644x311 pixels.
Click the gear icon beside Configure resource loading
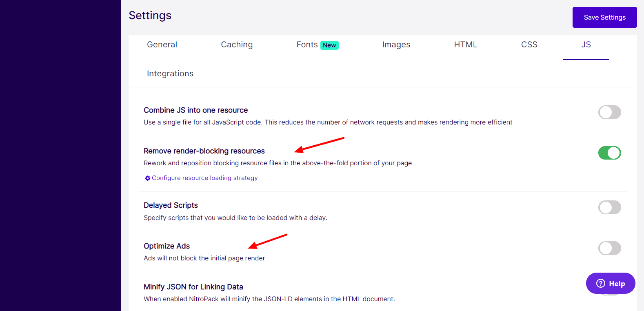(x=148, y=178)
